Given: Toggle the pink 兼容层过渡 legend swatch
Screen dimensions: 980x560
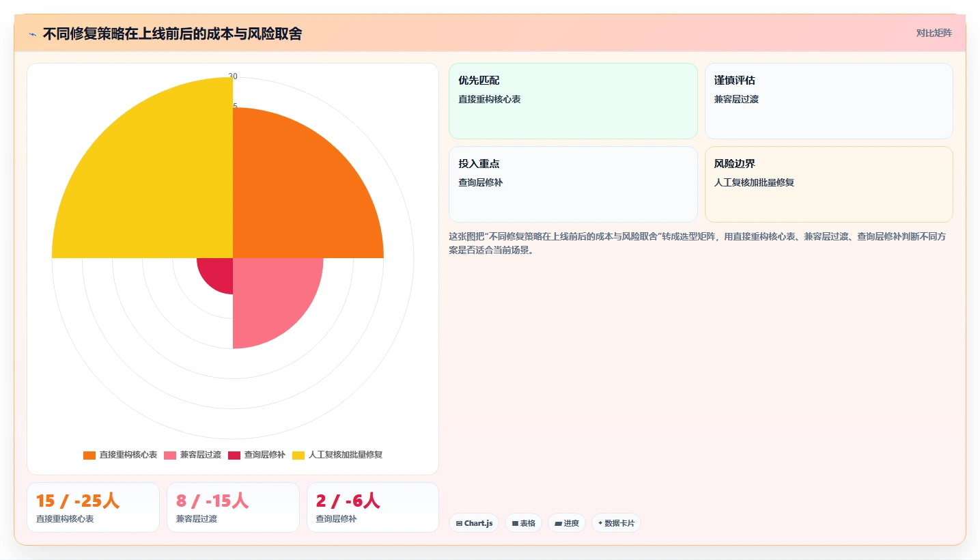Looking at the screenshot, I should pyautogui.click(x=170, y=455).
